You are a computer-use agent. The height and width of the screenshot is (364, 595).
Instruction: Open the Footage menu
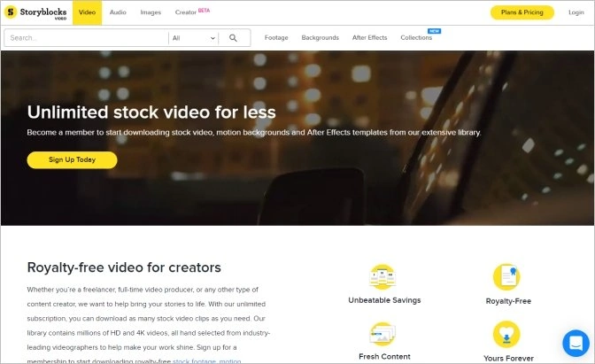click(x=276, y=37)
